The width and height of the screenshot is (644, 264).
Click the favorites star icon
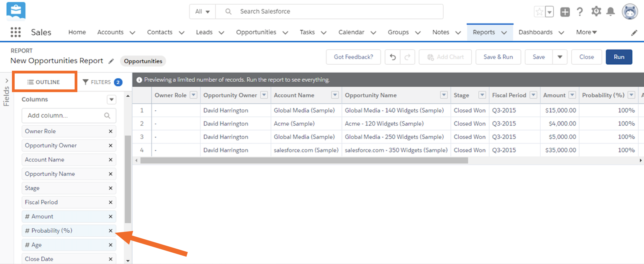[539, 12]
